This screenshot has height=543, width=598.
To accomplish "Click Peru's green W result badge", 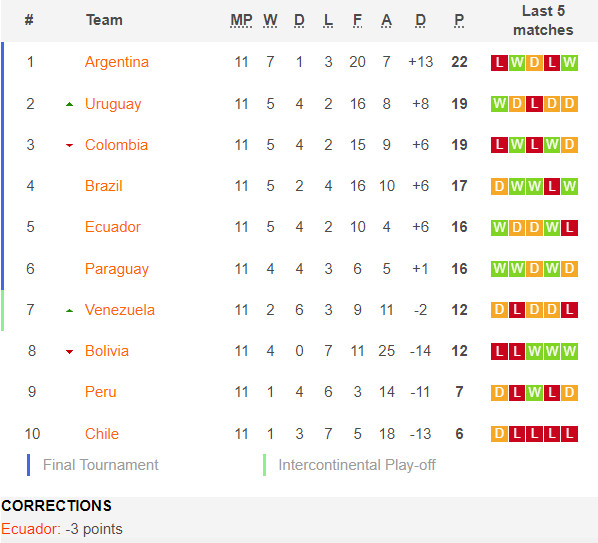I will [x=534, y=392].
